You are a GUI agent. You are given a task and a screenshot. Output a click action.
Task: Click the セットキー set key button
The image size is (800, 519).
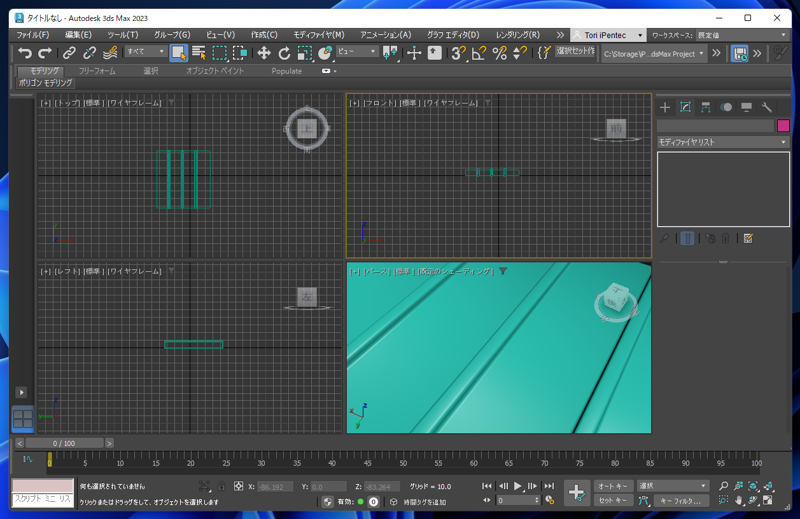(613, 501)
